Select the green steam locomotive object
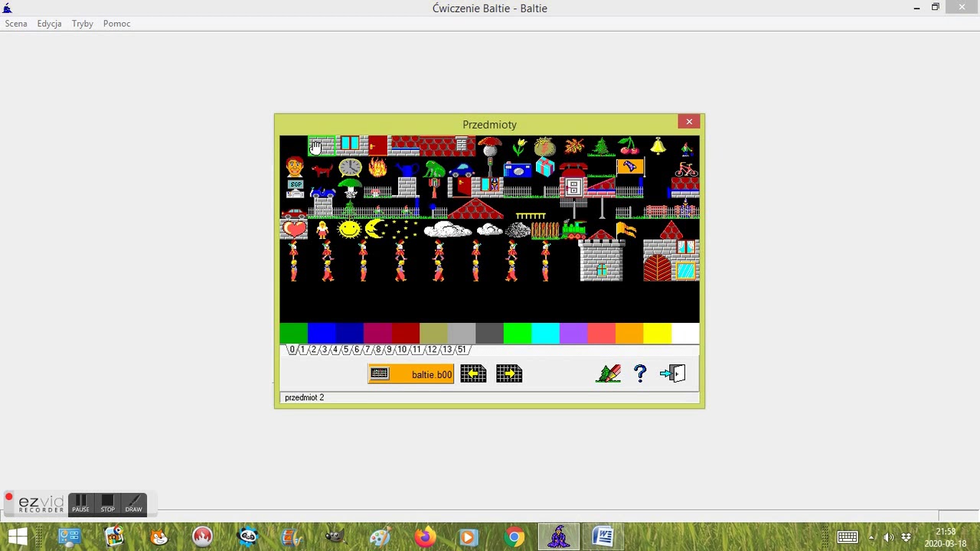This screenshot has height=551, width=980. point(573,229)
